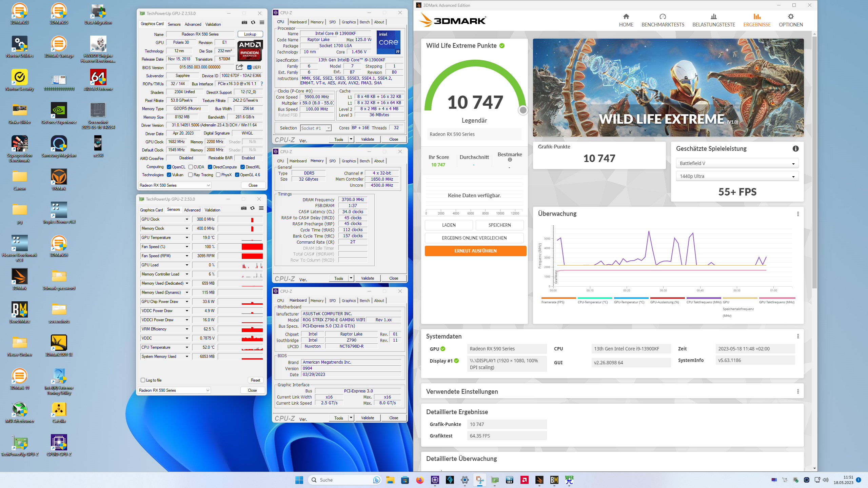
Task: Click the 3DMark results vertical scrollbar
Action: click(x=814, y=163)
